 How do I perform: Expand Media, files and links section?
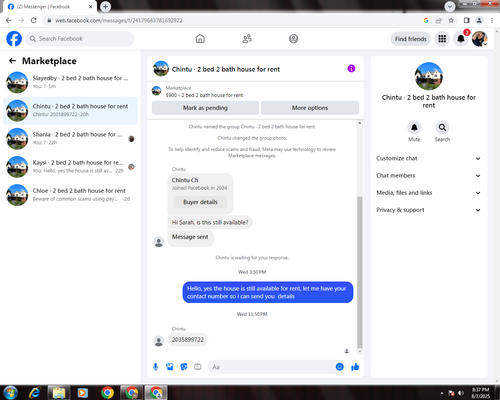click(429, 193)
